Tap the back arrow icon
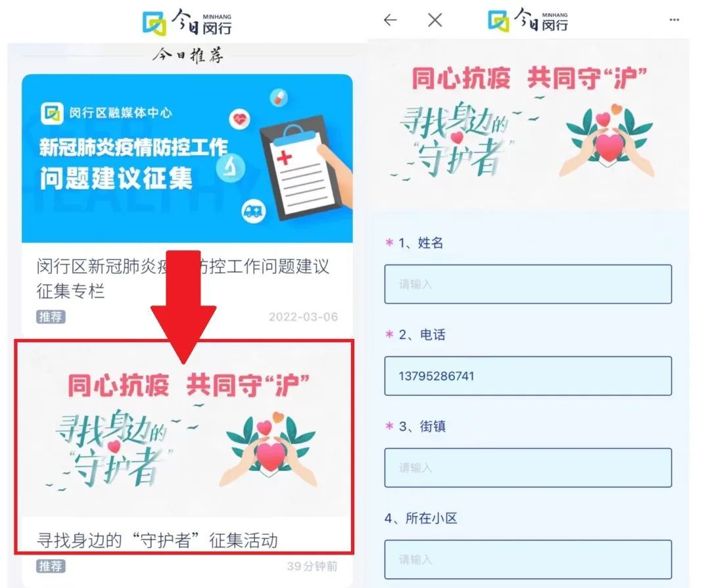The height and width of the screenshot is (588, 710). (x=390, y=20)
